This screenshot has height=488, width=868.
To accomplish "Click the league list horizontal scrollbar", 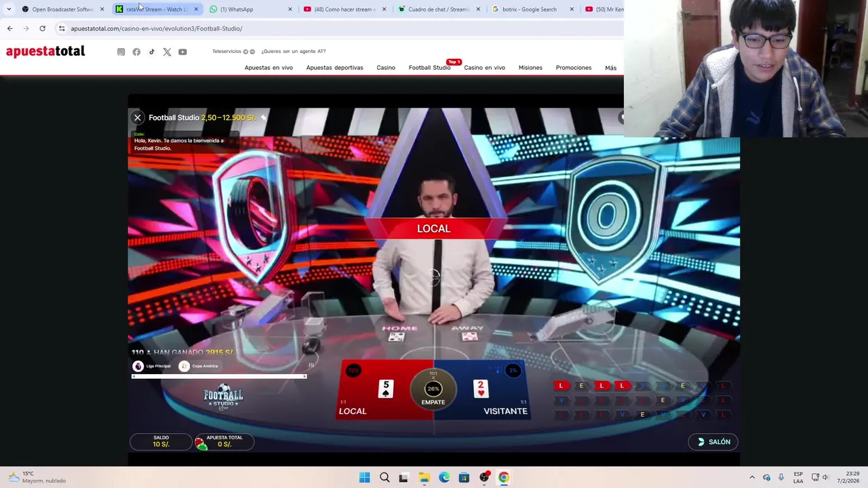I will (x=219, y=376).
